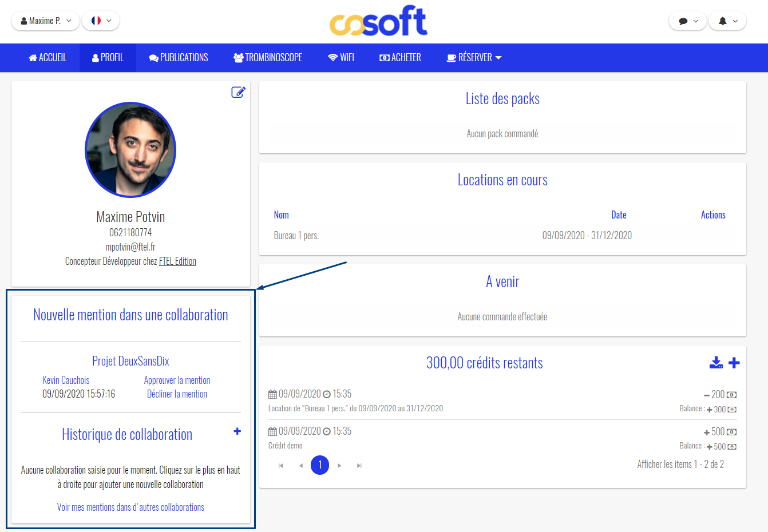Click the 0621180774 phone number
Image resolution: width=768 pixels, height=532 pixels.
[x=130, y=233]
